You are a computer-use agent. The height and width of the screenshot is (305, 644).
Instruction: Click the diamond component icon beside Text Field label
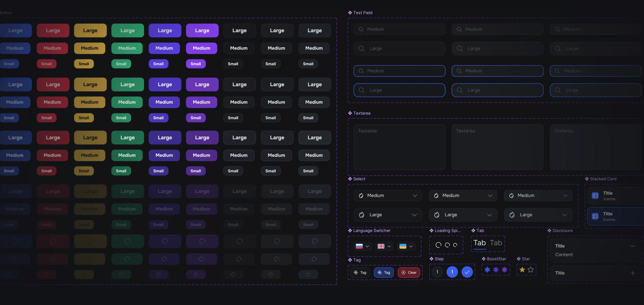(x=350, y=13)
